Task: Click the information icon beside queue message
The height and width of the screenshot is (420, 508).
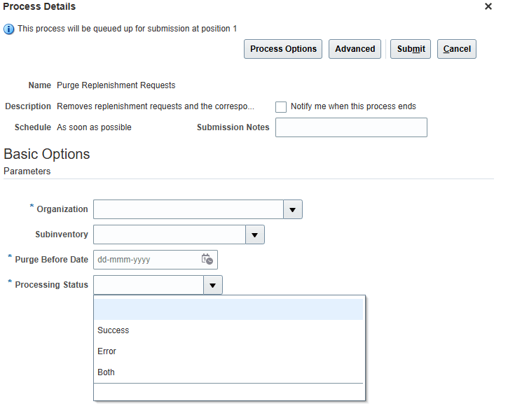Action: point(9,29)
